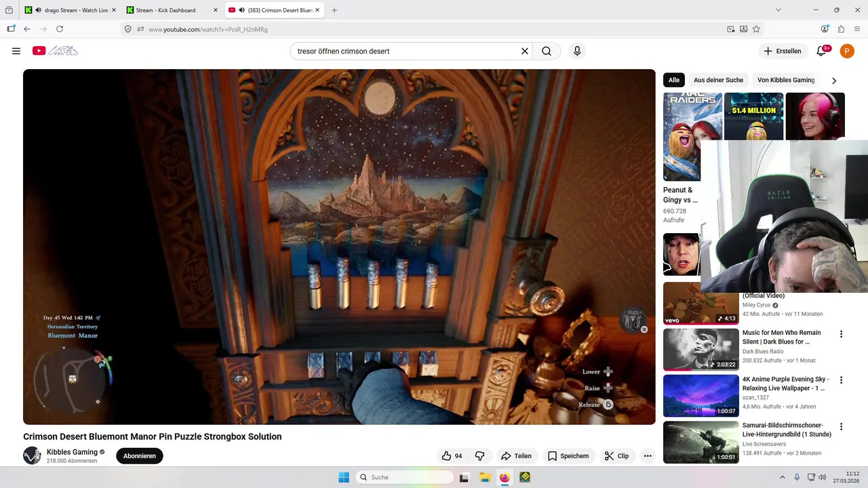The image size is (868, 488).
Task: Show tracking protection shield info
Action: pyautogui.click(x=127, y=29)
